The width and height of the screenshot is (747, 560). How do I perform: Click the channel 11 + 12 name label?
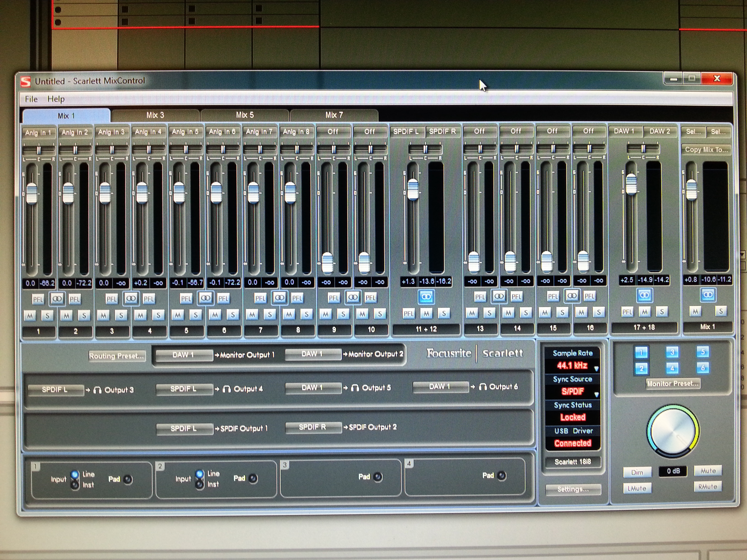426,329
